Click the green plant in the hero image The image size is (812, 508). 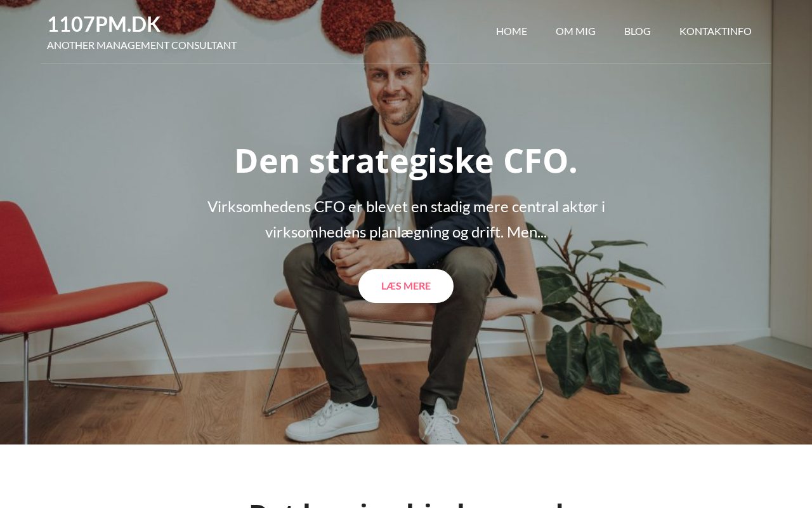pyautogui.click(x=609, y=317)
